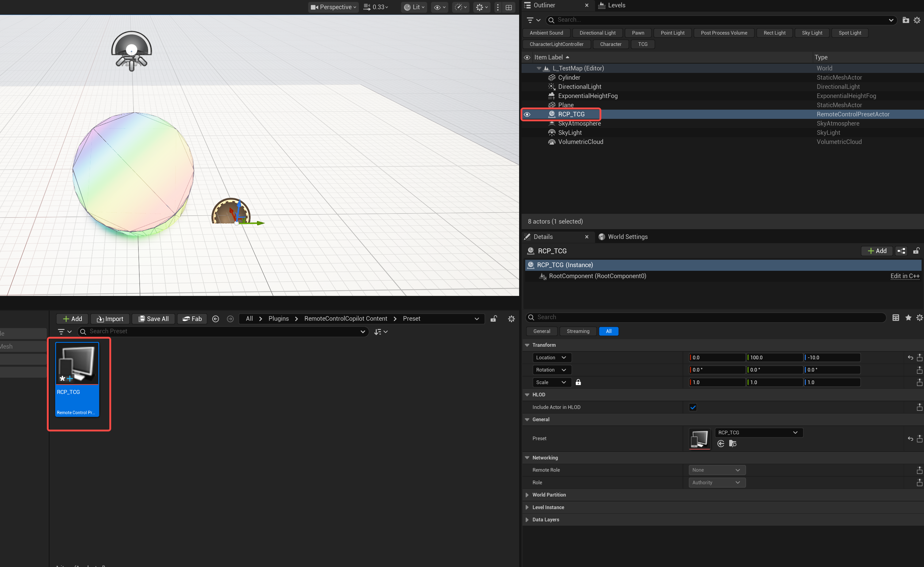The image size is (924, 567).
Task: Switch to the World Settings tab
Action: (627, 236)
